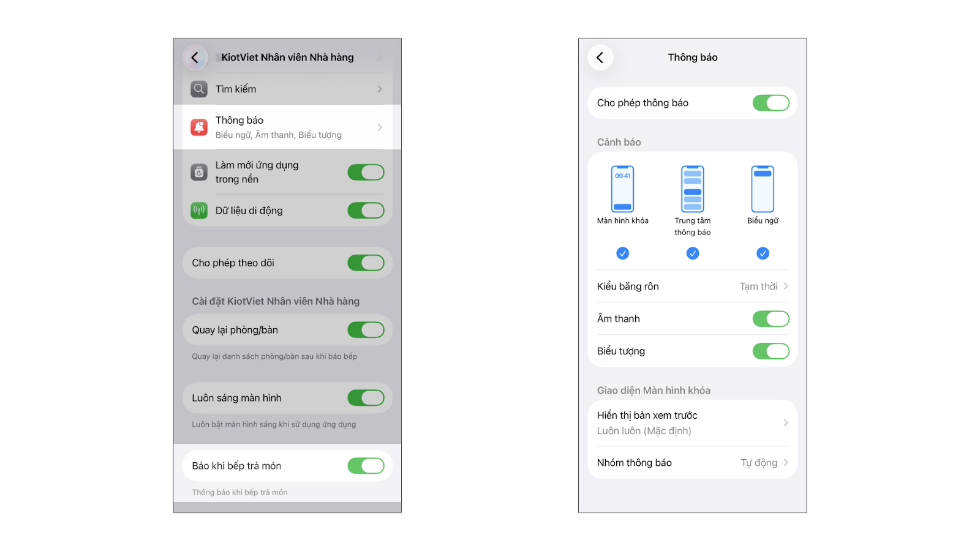Viewport: 980px width, 551px height.
Task: Open Nhóm thông báo Tự động option
Action: pyautogui.click(x=693, y=463)
